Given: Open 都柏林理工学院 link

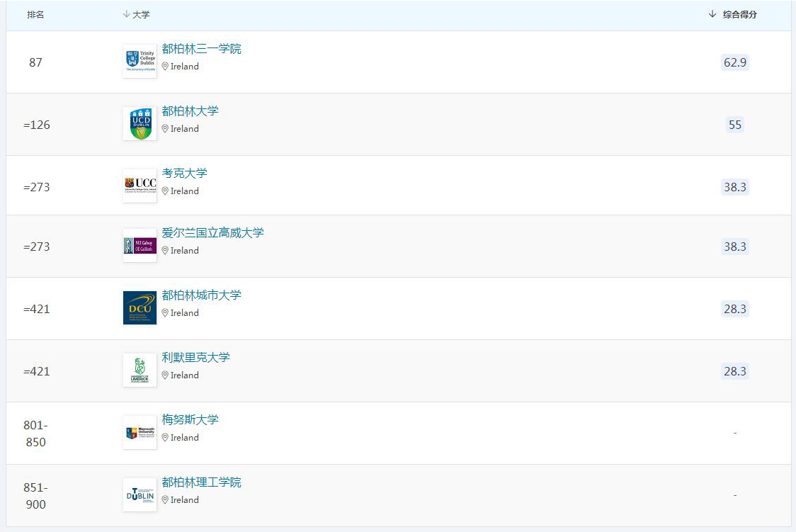Looking at the screenshot, I should click(201, 482).
